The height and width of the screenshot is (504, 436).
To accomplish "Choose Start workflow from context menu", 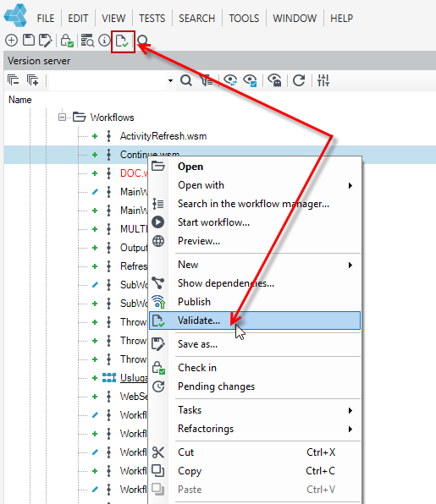I will point(255,222).
